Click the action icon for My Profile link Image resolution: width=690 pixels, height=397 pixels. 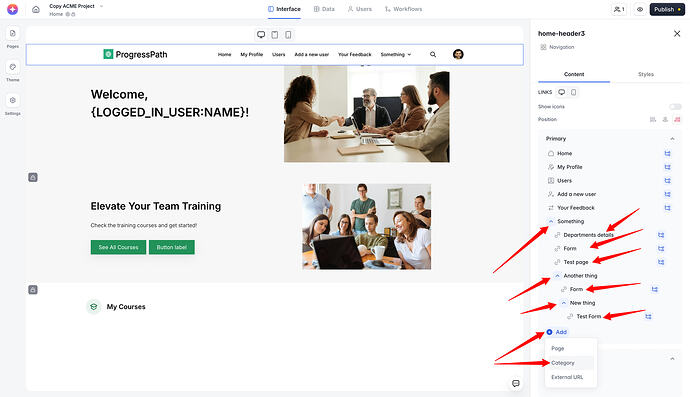(x=668, y=167)
